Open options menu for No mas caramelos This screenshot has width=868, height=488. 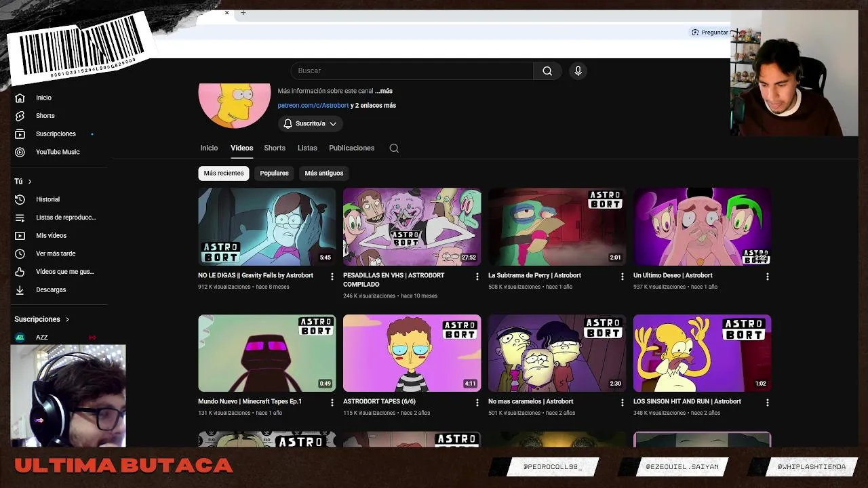tap(622, 403)
